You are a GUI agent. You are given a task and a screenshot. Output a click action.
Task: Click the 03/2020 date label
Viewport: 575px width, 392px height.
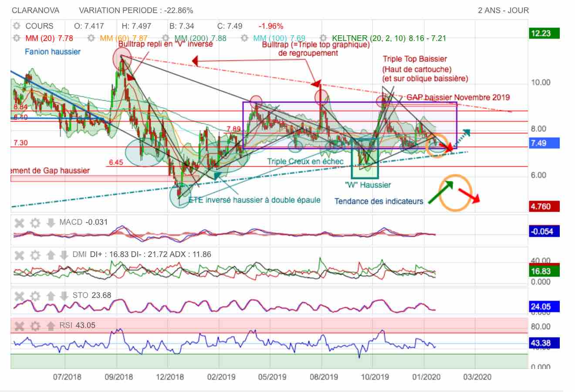477,376
